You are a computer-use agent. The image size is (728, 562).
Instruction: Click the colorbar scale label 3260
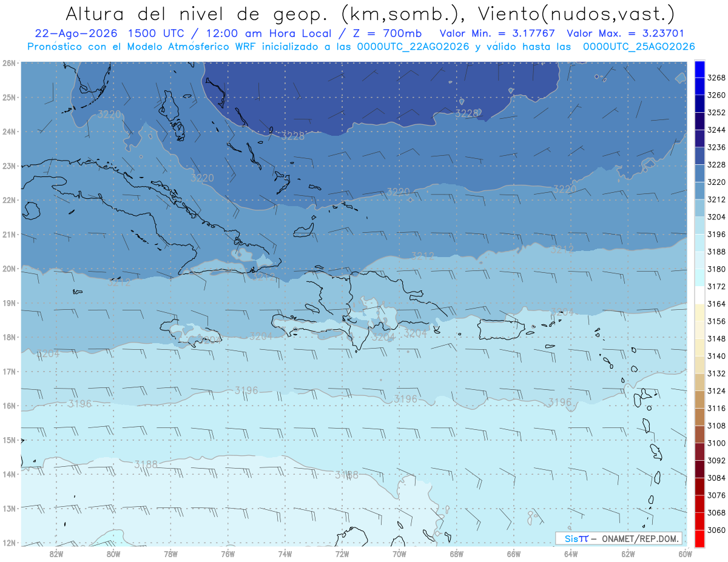716,95
